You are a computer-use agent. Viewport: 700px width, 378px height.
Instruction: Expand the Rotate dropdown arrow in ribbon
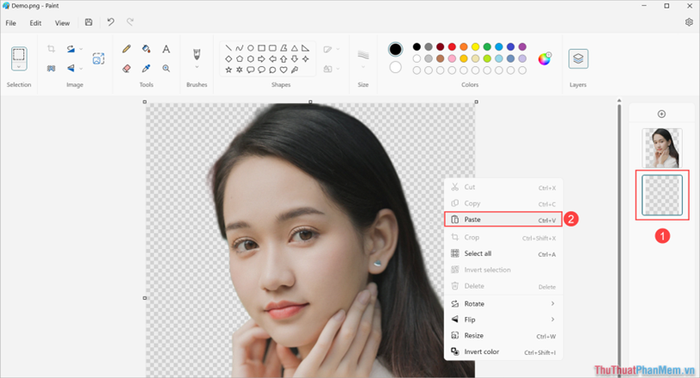click(81, 49)
